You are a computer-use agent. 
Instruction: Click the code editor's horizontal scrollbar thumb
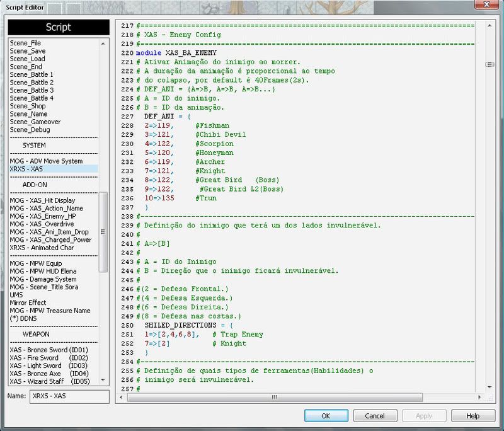point(274,397)
